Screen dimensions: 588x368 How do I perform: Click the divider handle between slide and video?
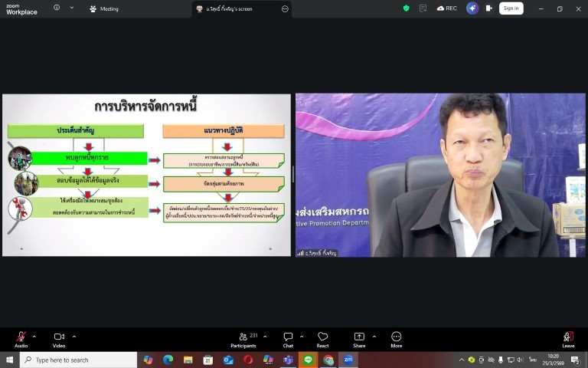293,175
